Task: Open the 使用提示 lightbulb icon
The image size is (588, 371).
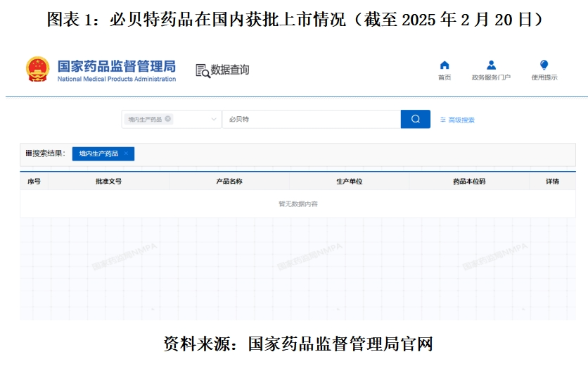Action: point(544,65)
